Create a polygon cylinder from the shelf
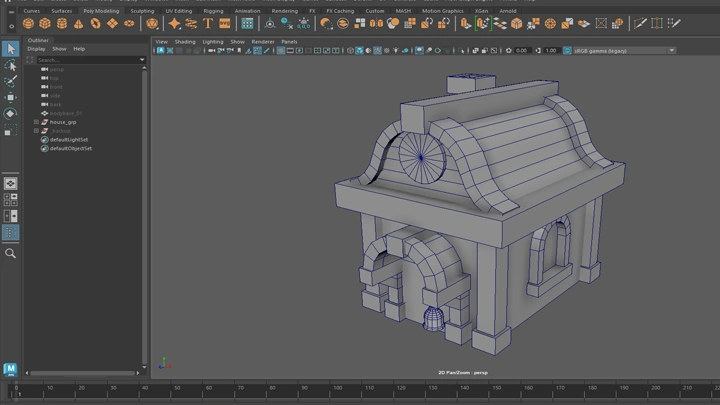The height and width of the screenshot is (405, 720). [x=62, y=23]
